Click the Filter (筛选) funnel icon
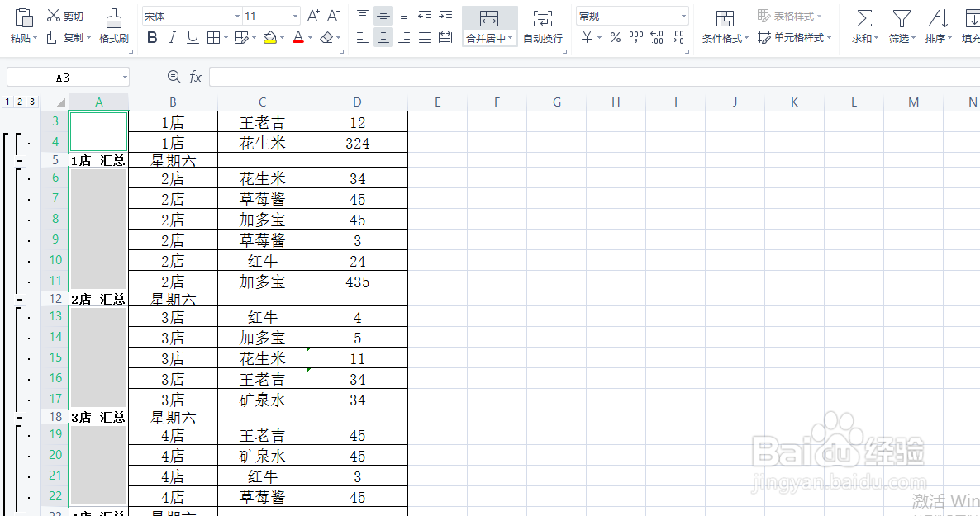Viewport: 980px width, 516px height. [x=902, y=19]
